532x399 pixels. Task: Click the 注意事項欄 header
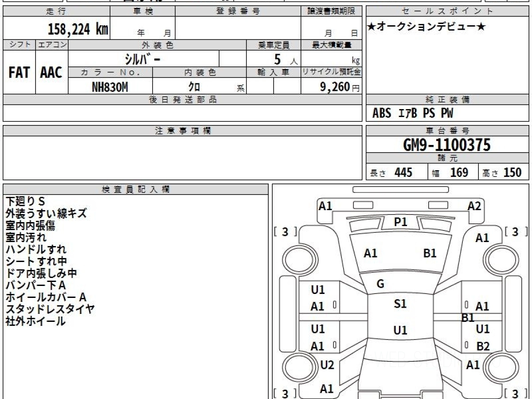pos(183,131)
